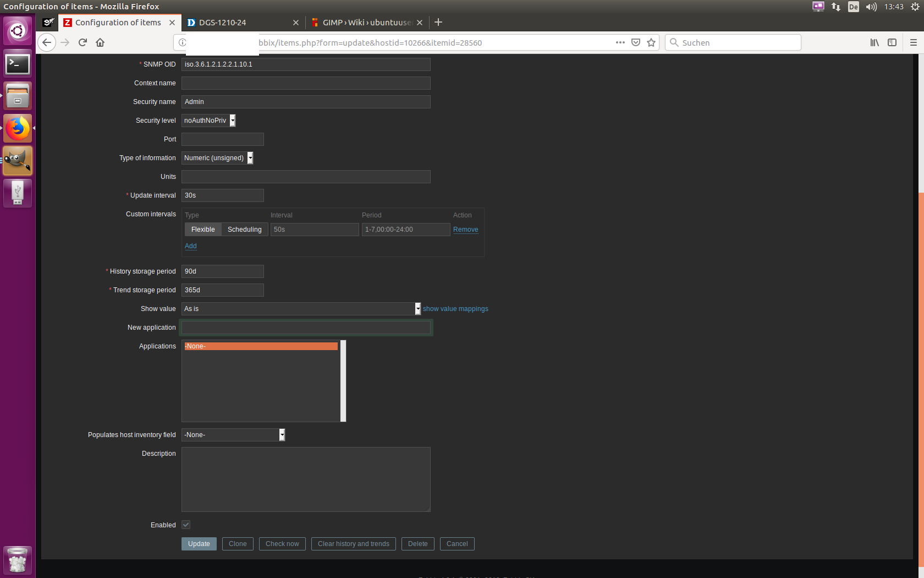The width and height of the screenshot is (924, 578).
Task: Click the Period 1-7,00:00-24:00 field
Action: tap(406, 230)
